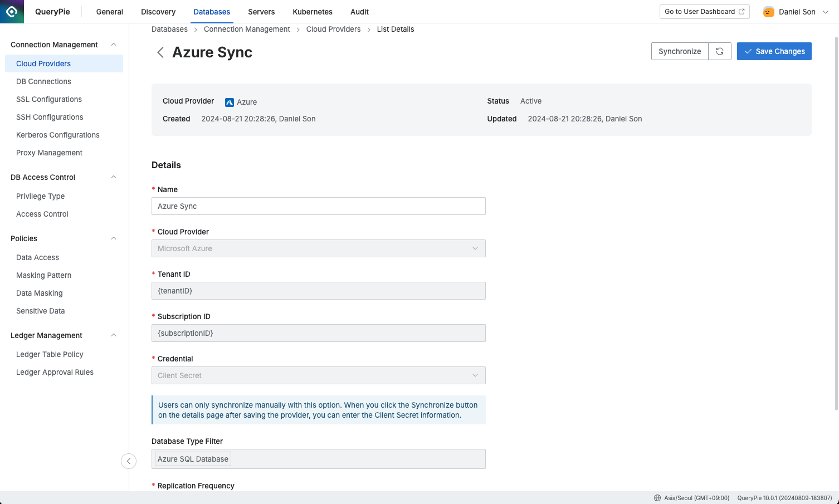Collapse the Ledger Management section

(x=114, y=335)
